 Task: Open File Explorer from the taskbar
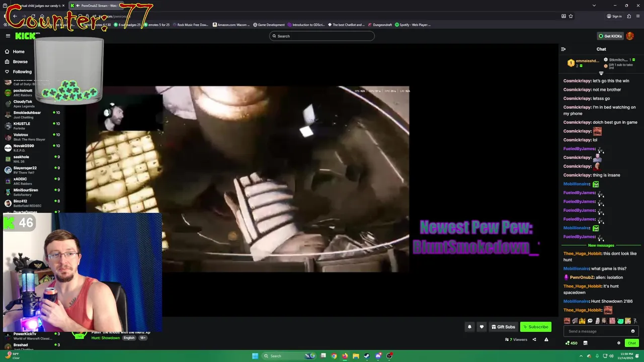click(x=356, y=356)
